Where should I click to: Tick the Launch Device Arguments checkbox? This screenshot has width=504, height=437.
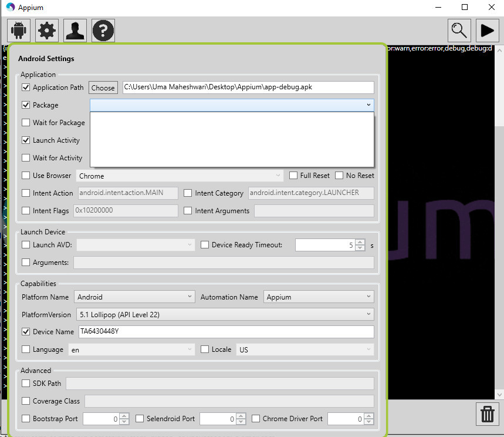[x=26, y=263]
